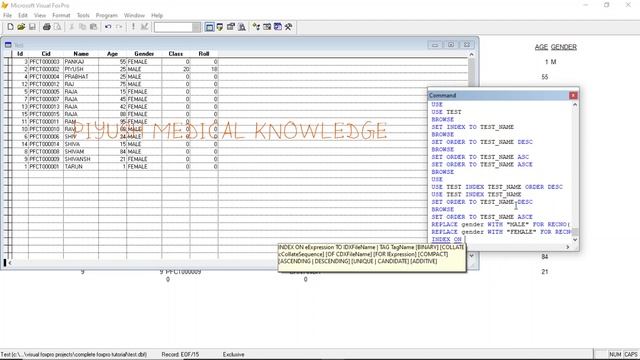Screen dimensions: 640x360
Task: Click the browse window horizontal scroll left arrow
Action: (x=10, y=263)
